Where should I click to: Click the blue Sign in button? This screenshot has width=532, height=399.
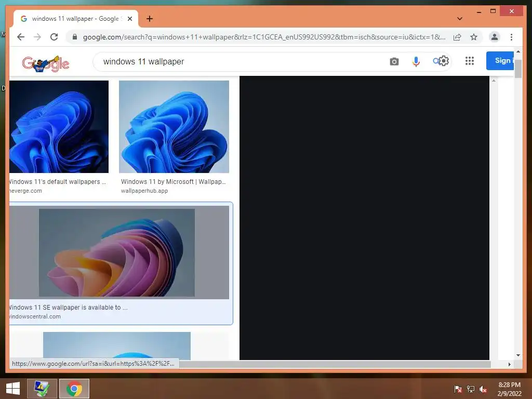[x=500, y=61]
